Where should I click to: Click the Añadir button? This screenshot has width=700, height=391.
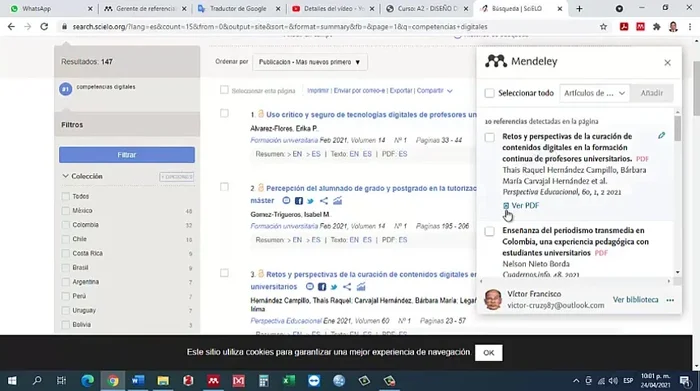point(652,93)
